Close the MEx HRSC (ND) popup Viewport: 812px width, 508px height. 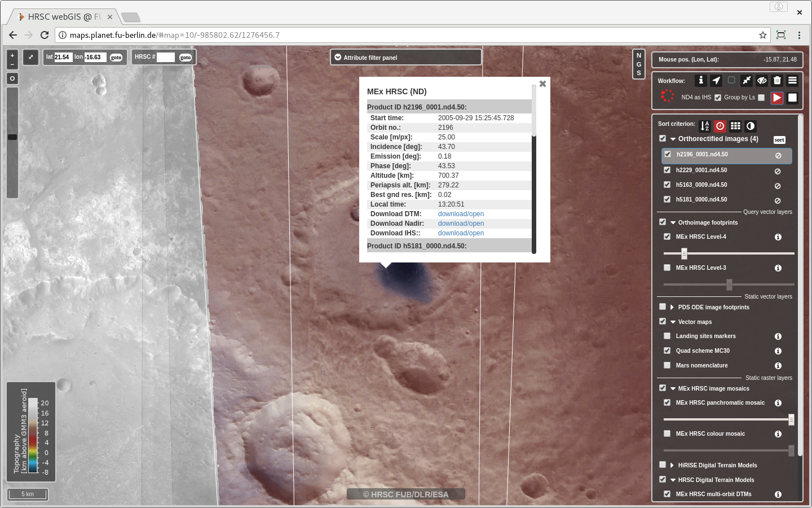pyautogui.click(x=542, y=84)
